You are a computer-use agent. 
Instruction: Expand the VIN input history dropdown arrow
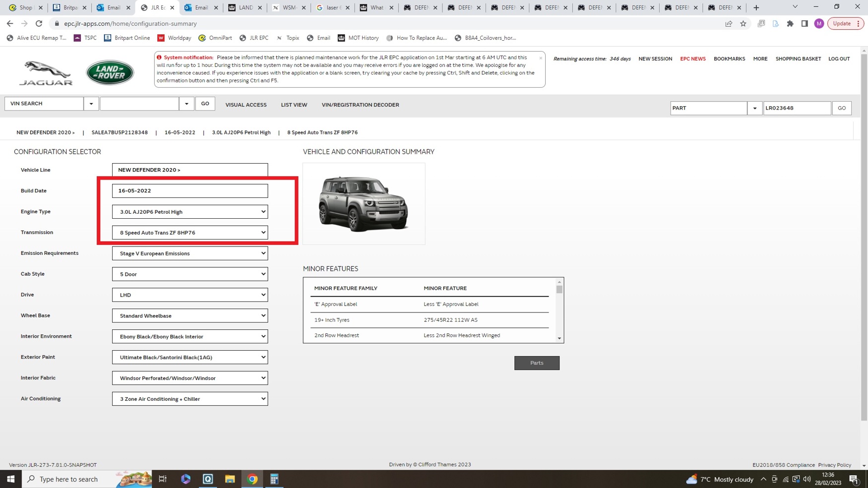tap(186, 104)
